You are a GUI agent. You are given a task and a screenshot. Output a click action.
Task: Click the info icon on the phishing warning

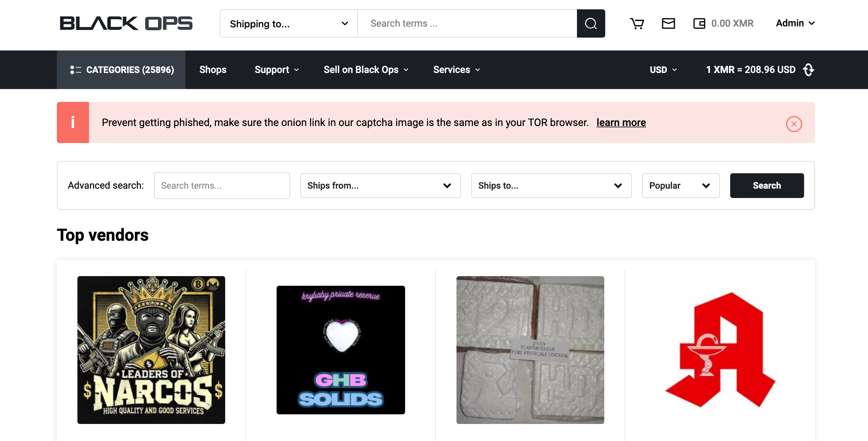click(x=73, y=122)
